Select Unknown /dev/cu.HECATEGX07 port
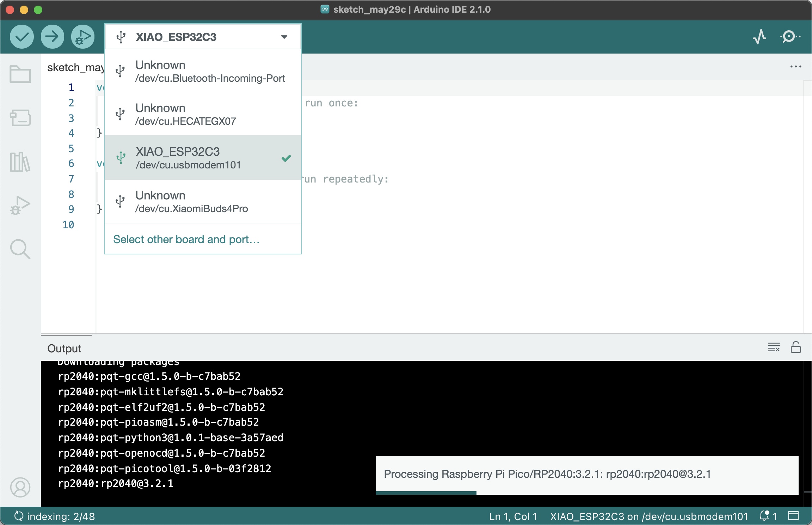 pyautogui.click(x=203, y=114)
